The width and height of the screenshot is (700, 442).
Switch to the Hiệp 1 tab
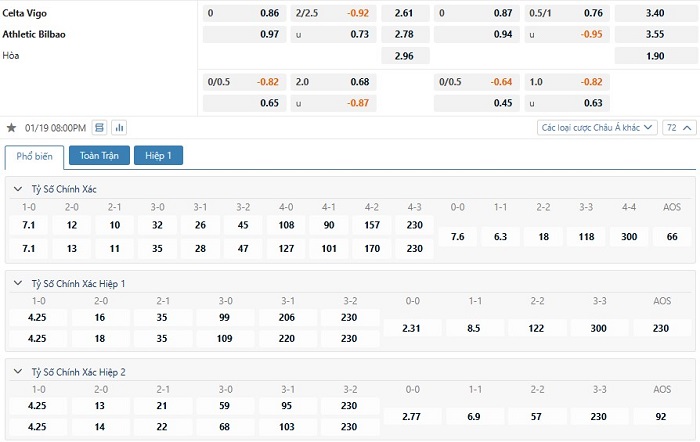[x=158, y=155]
